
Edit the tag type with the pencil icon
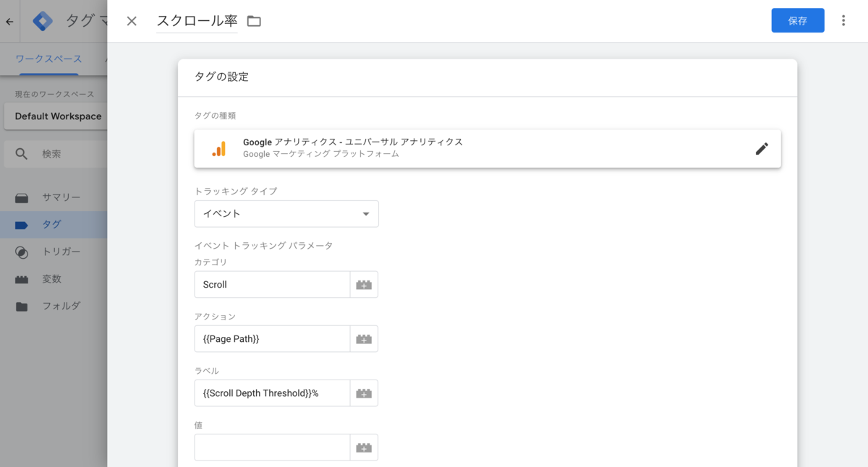(762, 148)
